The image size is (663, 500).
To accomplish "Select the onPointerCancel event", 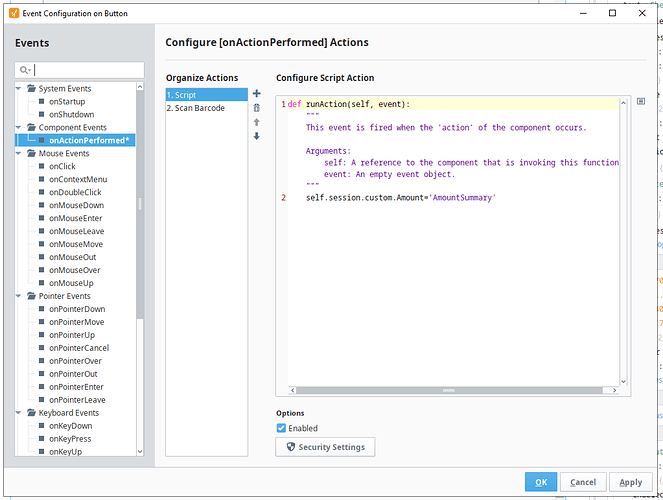I will (x=79, y=348).
